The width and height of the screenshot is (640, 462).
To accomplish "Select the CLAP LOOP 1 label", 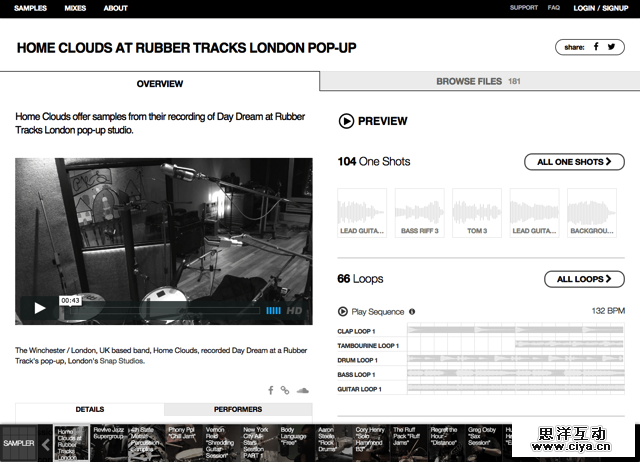I will (x=356, y=331).
